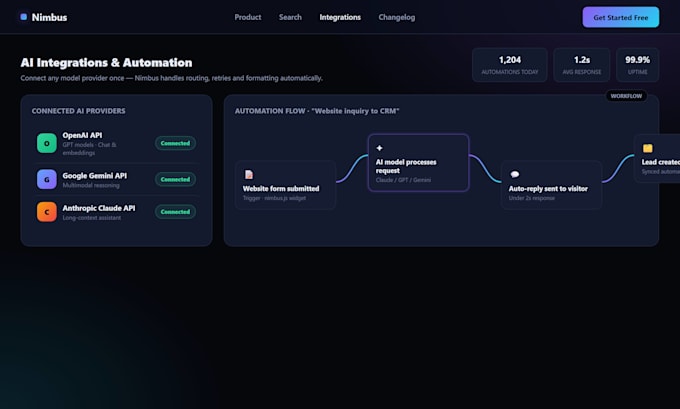Image resolution: width=680 pixels, height=409 pixels.
Task: Click the 'Claude / GPT / Gemini' caption
Action: [x=403, y=180]
